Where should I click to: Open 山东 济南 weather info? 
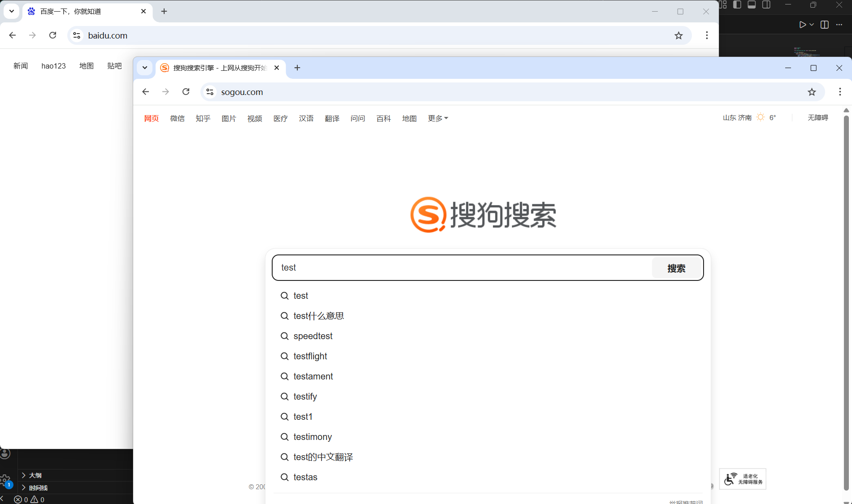coord(749,117)
